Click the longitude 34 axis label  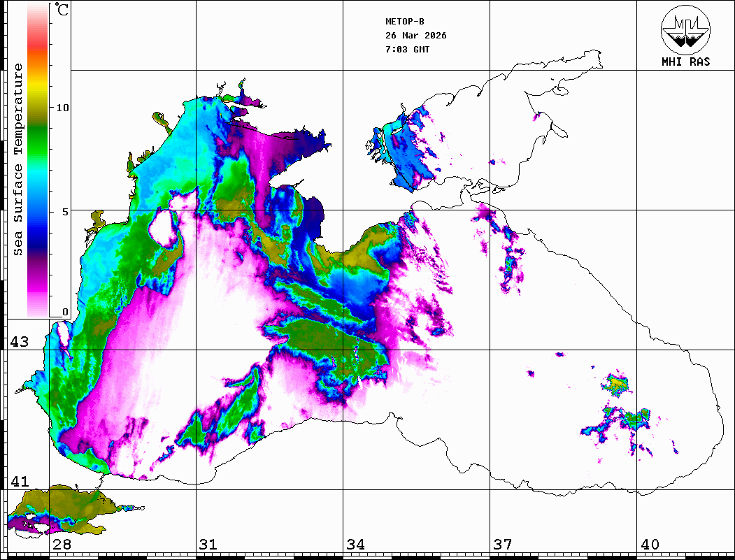[x=355, y=545]
